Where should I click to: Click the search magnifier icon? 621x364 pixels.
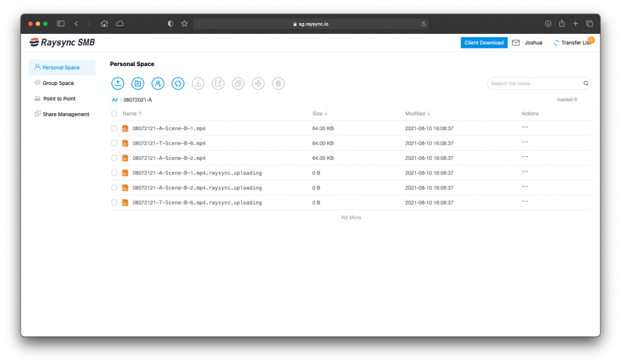click(586, 84)
